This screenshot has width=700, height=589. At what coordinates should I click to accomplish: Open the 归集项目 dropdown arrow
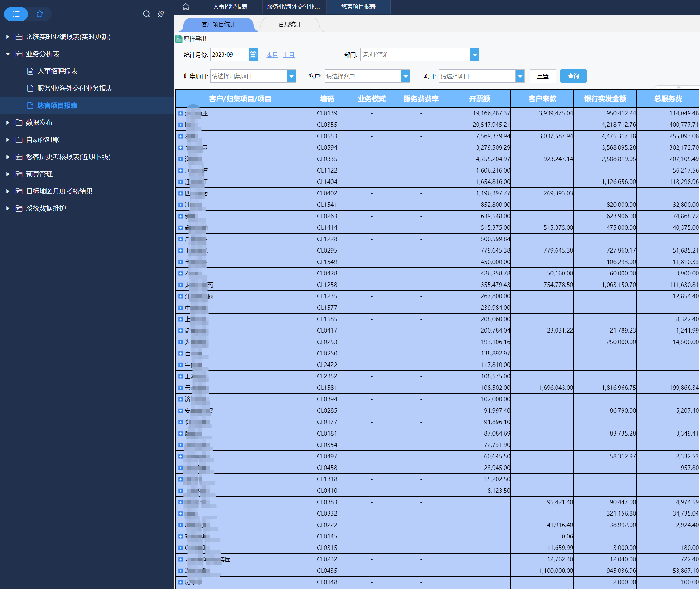pos(291,76)
